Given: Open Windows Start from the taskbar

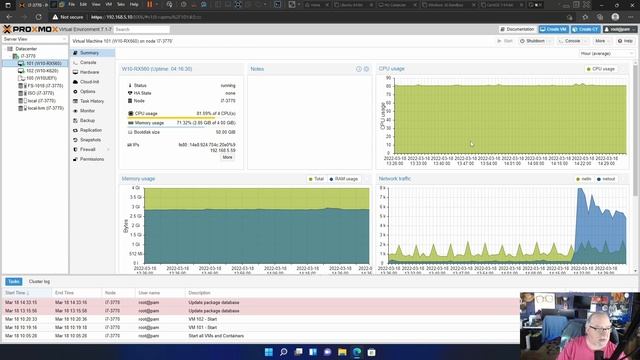Looking at the screenshot, I should 269,352.
